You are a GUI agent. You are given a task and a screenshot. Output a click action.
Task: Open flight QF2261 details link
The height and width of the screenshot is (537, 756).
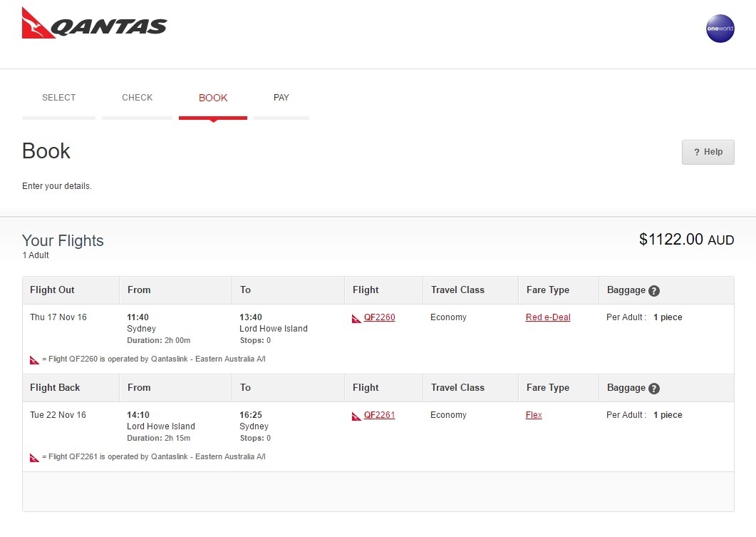coord(379,414)
